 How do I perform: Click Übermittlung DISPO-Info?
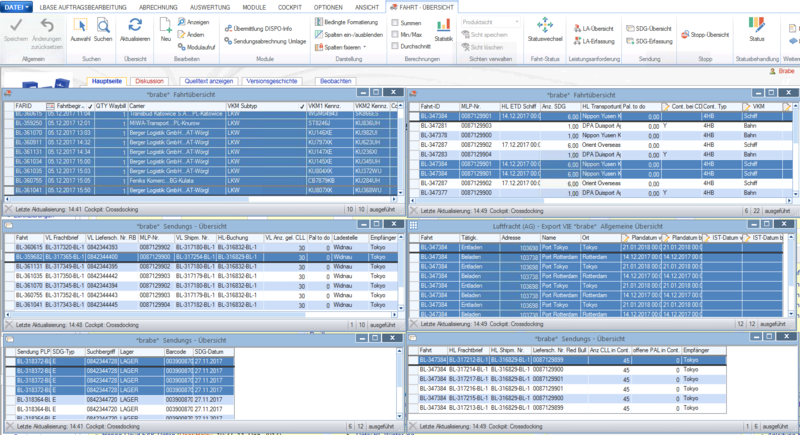[x=259, y=29]
